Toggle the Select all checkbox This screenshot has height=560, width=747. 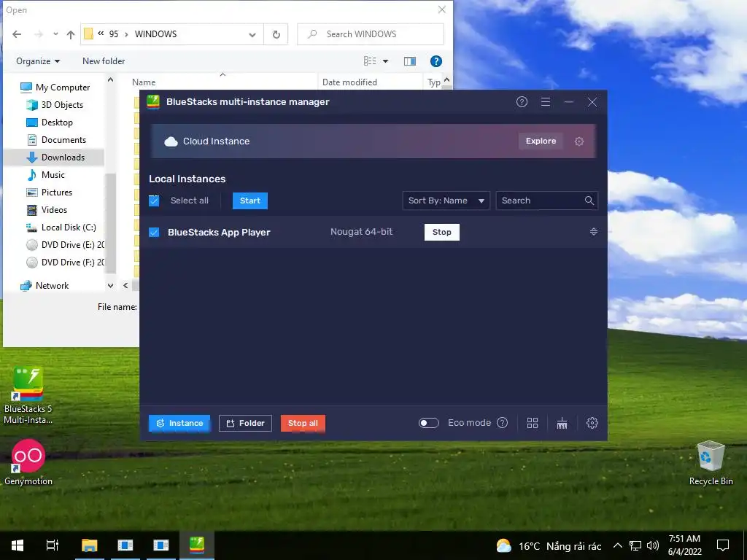click(154, 201)
